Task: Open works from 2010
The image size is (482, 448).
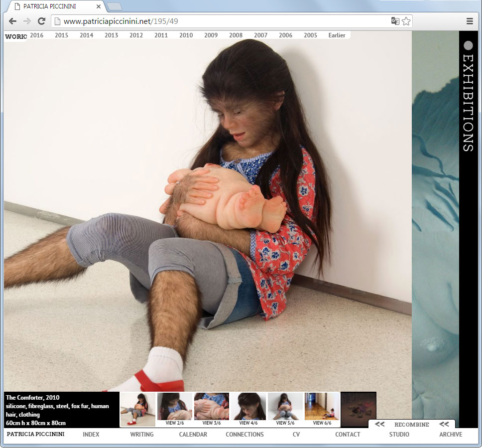Action: click(186, 35)
